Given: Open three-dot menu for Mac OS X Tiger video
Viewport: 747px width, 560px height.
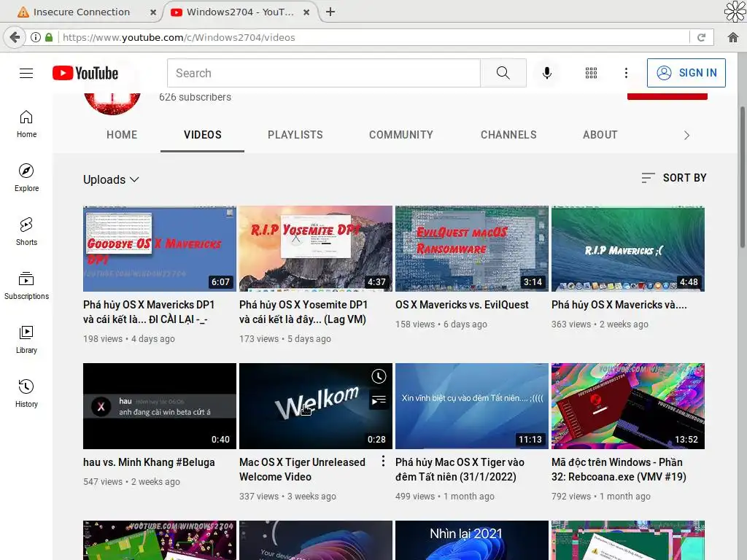Looking at the screenshot, I should pyautogui.click(x=383, y=461).
